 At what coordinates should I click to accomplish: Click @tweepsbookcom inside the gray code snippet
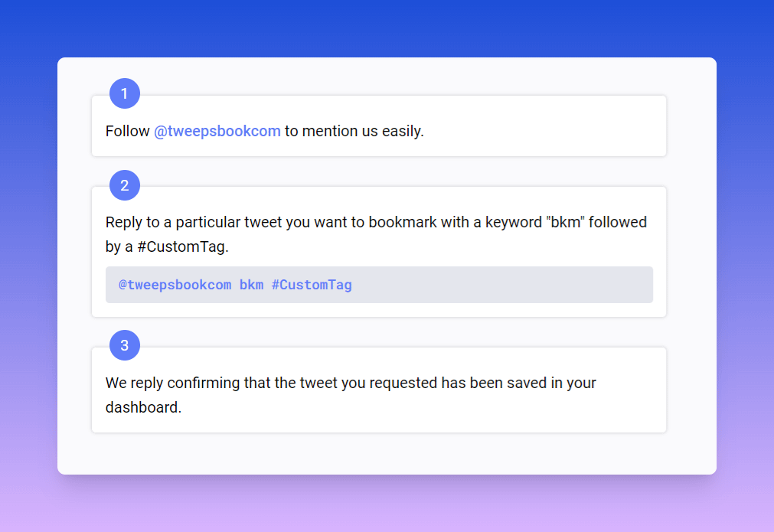(x=175, y=285)
